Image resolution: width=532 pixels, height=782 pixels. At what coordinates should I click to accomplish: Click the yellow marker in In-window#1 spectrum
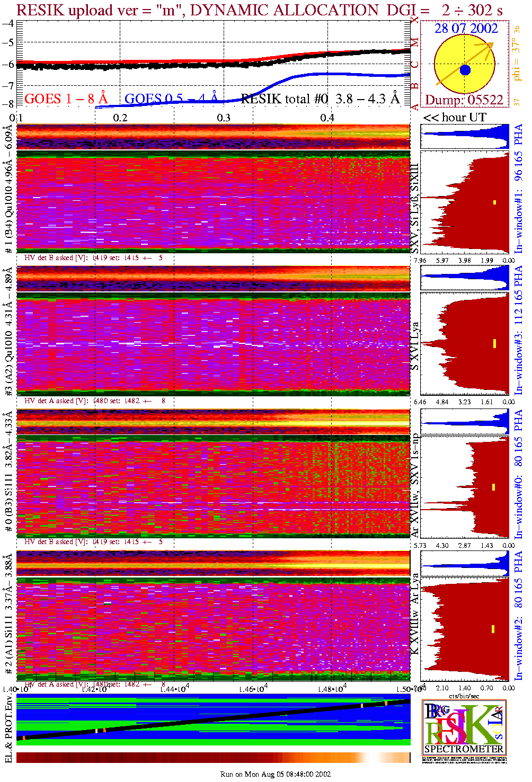point(495,202)
